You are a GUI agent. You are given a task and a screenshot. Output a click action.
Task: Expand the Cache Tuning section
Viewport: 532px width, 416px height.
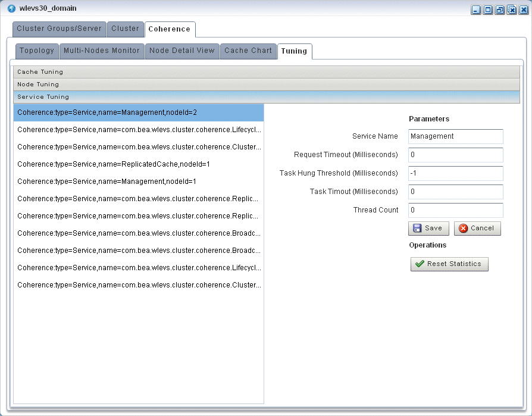tap(266, 72)
